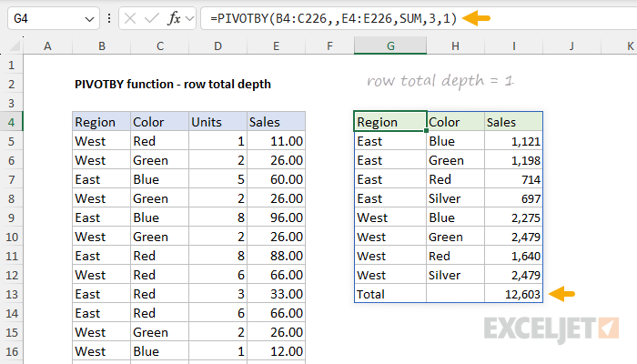Select column E header
The height and width of the screenshot is (364, 637).
[x=276, y=45]
